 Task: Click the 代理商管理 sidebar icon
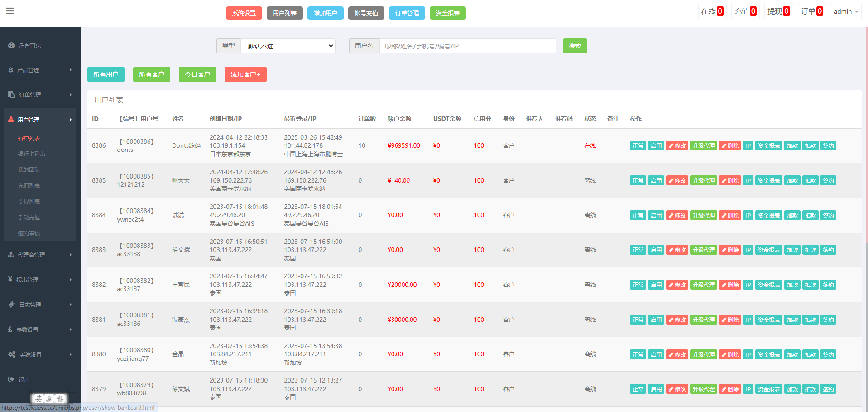tap(11, 255)
